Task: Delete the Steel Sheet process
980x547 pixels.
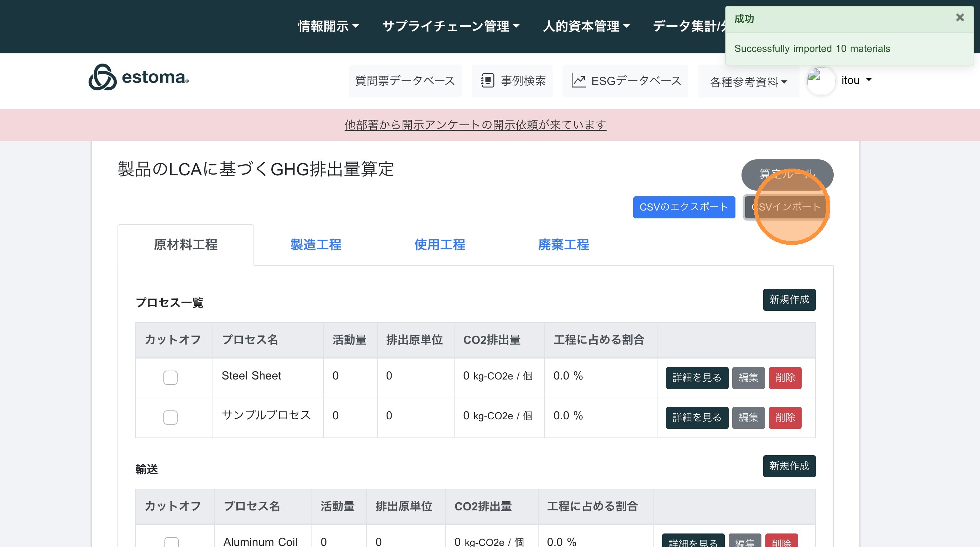Action: click(785, 378)
